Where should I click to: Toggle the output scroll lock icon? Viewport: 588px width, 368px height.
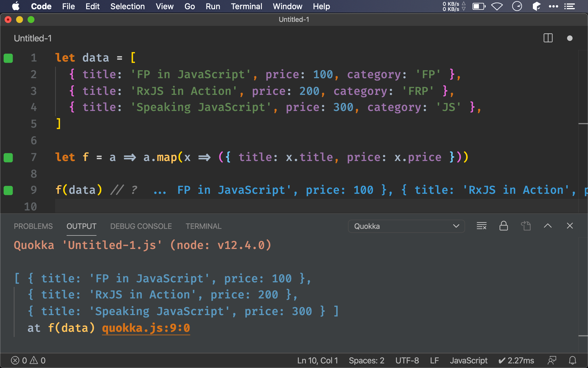click(504, 226)
